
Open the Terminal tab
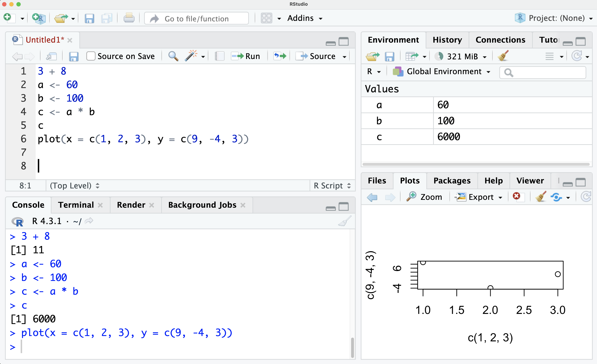76,205
